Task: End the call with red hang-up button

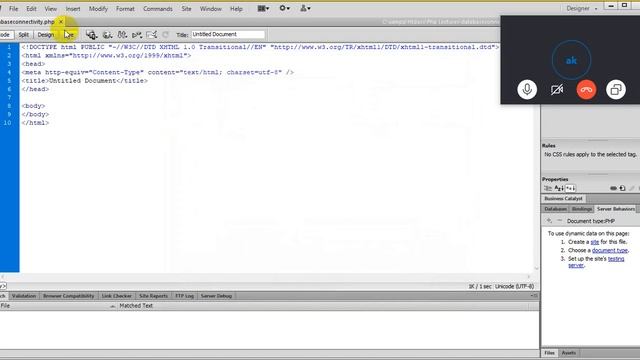Action: [587, 89]
